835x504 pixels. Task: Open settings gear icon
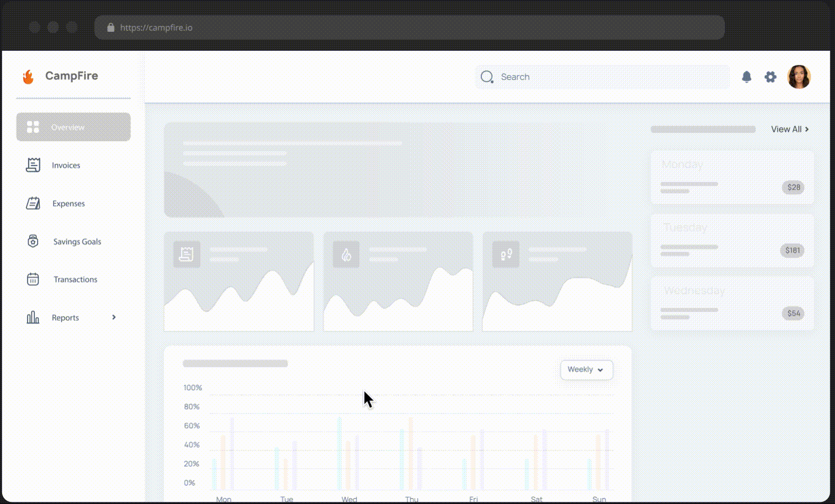point(770,77)
